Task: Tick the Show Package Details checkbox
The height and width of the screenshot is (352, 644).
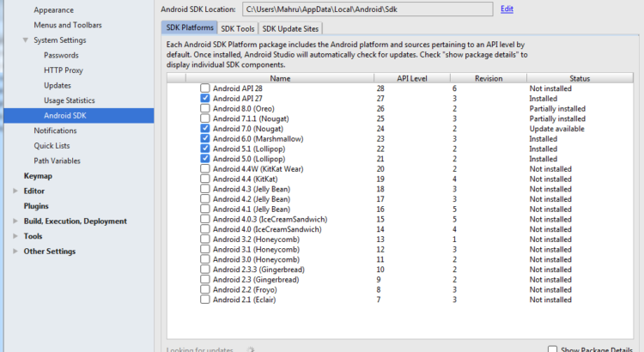Action: coord(552,349)
